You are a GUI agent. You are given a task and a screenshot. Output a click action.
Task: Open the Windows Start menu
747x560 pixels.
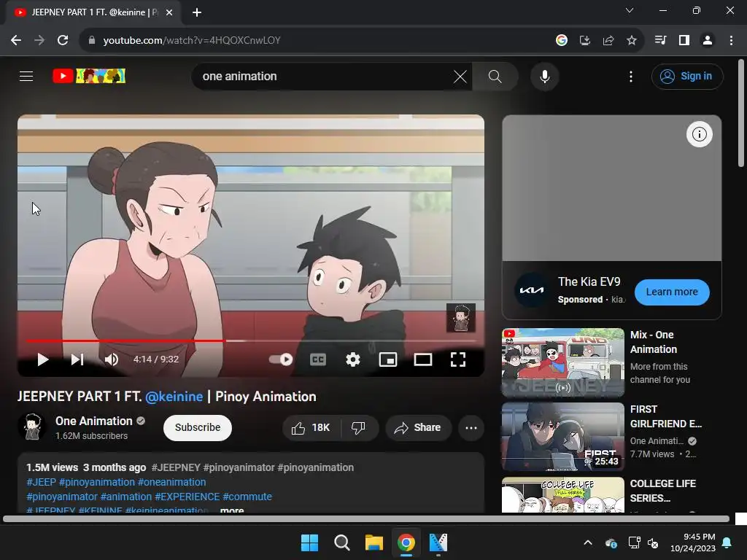[309, 542]
